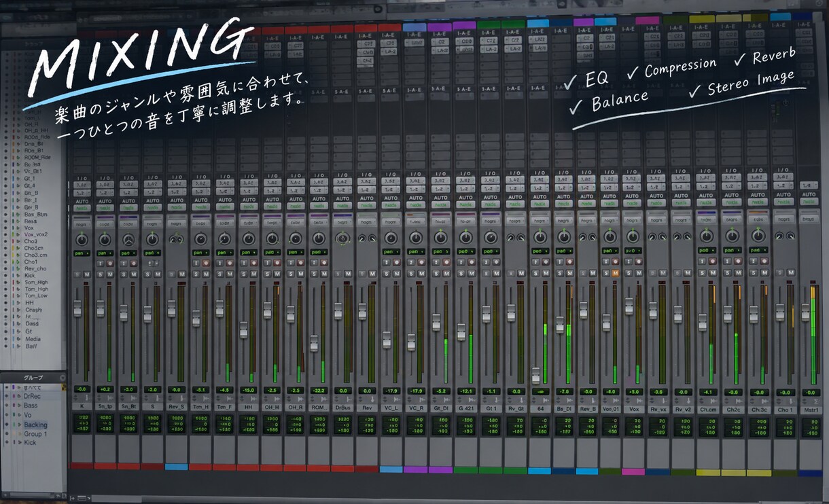829x504 pixels.
Task: Mute the DrBus channel
Action: (348, 274)
